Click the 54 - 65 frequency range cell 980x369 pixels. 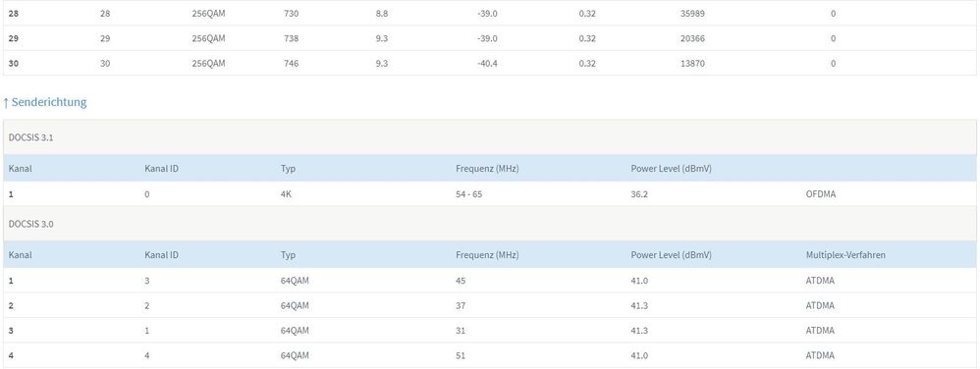(x=468, y=194)
